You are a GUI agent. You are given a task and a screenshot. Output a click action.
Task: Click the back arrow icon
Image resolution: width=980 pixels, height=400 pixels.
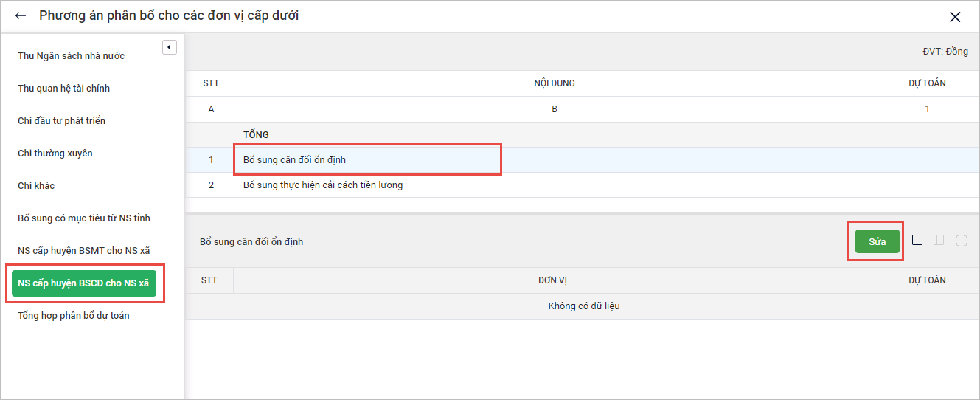[21, 15]
